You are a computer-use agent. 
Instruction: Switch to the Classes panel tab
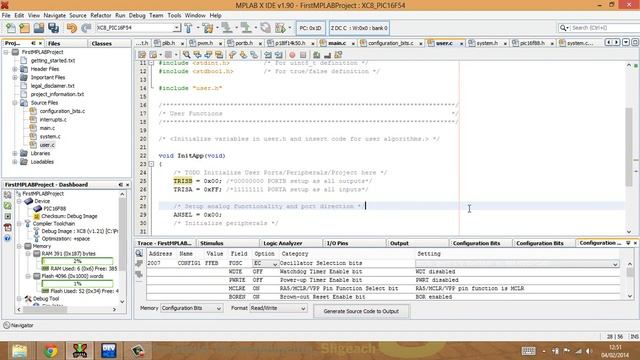coord(102,43)
